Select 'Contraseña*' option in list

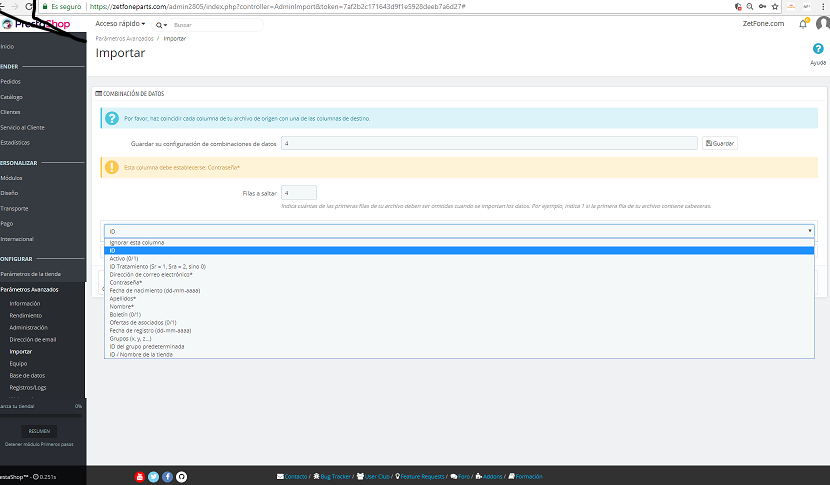(x=459, y=282)
